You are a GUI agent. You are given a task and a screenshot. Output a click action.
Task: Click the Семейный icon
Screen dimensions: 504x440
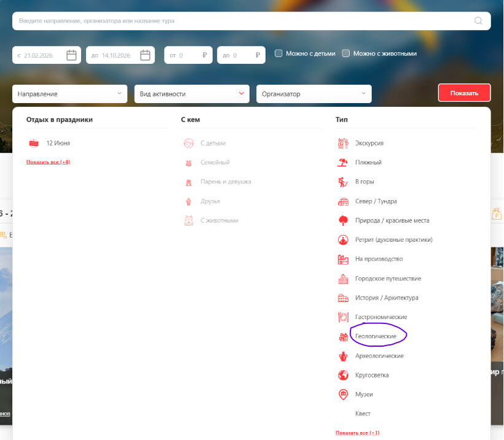[x=188, y=163]
